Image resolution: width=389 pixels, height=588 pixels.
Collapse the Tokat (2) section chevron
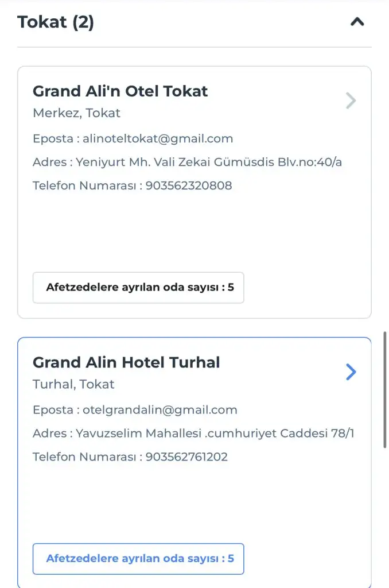point(357,22)
